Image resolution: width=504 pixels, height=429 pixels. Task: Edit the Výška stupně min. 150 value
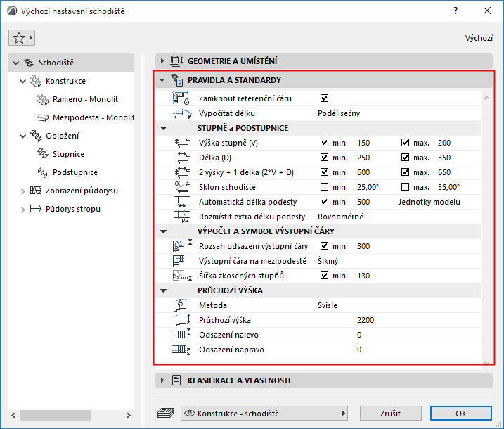pos(363,143)
